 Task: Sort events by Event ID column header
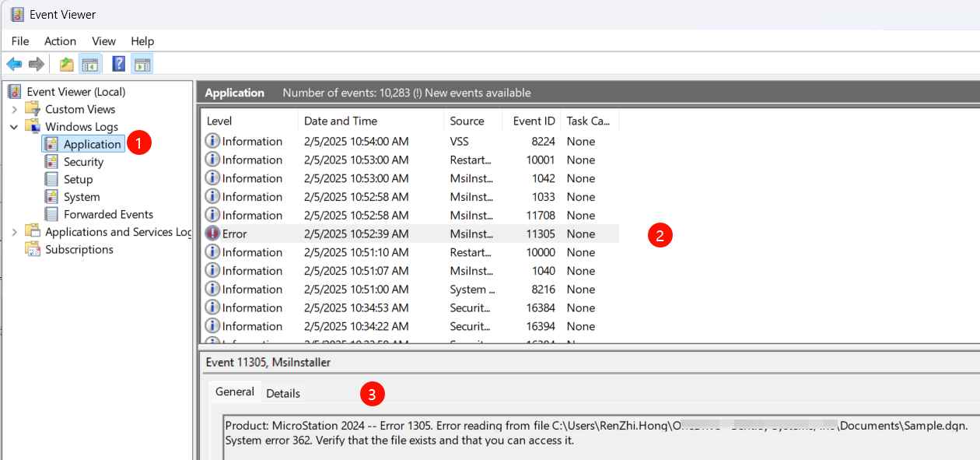pos(533,121)
